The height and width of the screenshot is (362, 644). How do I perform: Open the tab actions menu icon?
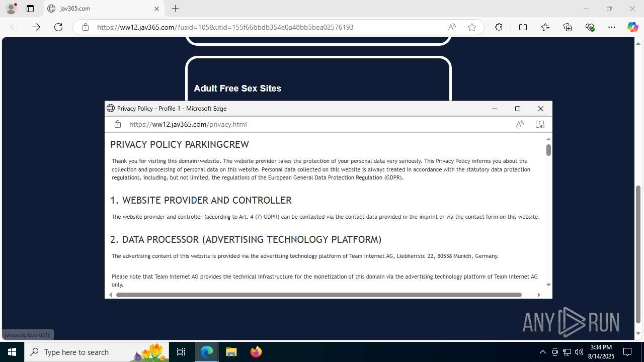point(30,9)
